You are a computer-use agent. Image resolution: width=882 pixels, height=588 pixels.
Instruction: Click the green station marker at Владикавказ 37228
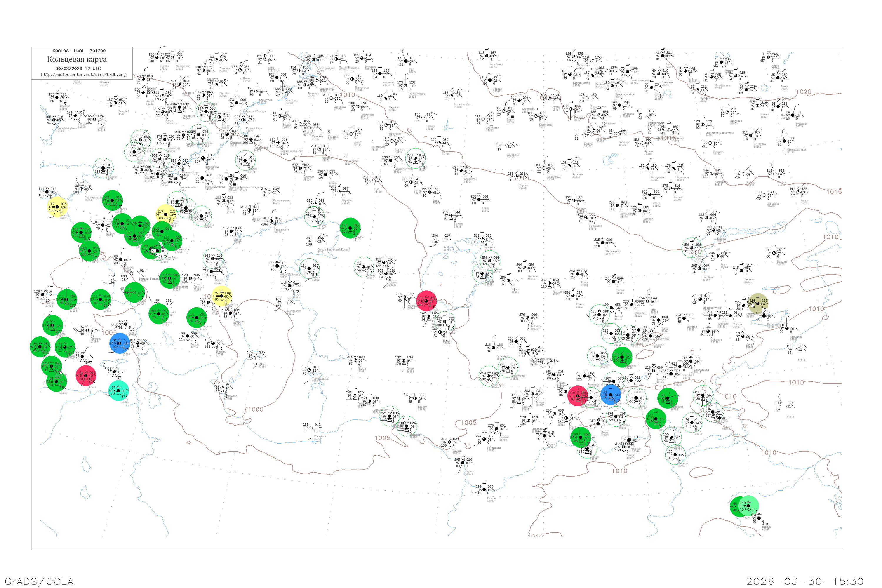tap(170, 278)
